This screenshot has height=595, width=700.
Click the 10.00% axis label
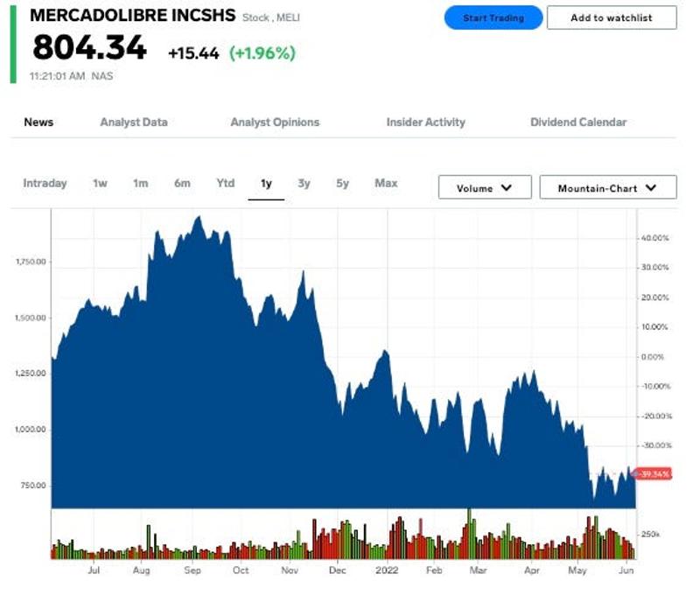tap(654, 327)
